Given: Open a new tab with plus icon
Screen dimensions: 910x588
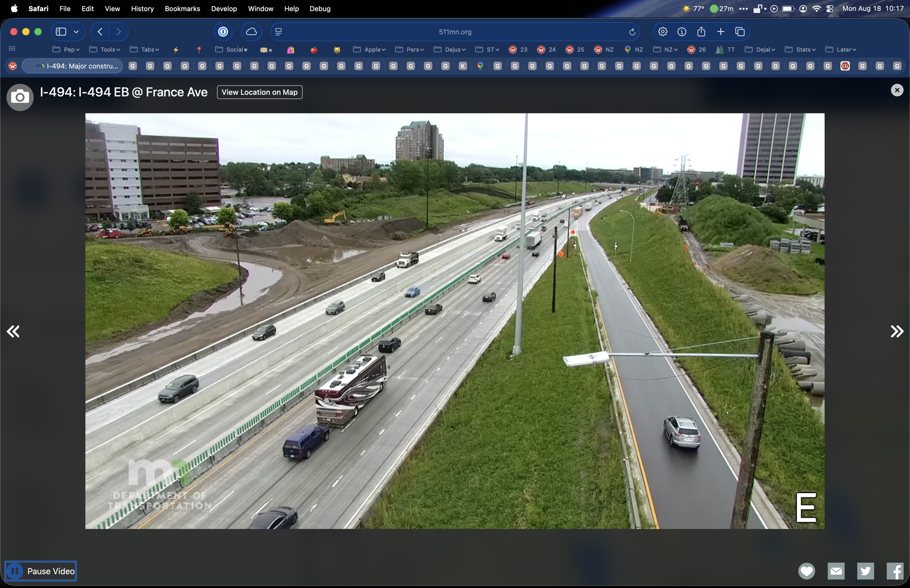Looking at the screenshot, I should 721,32.
